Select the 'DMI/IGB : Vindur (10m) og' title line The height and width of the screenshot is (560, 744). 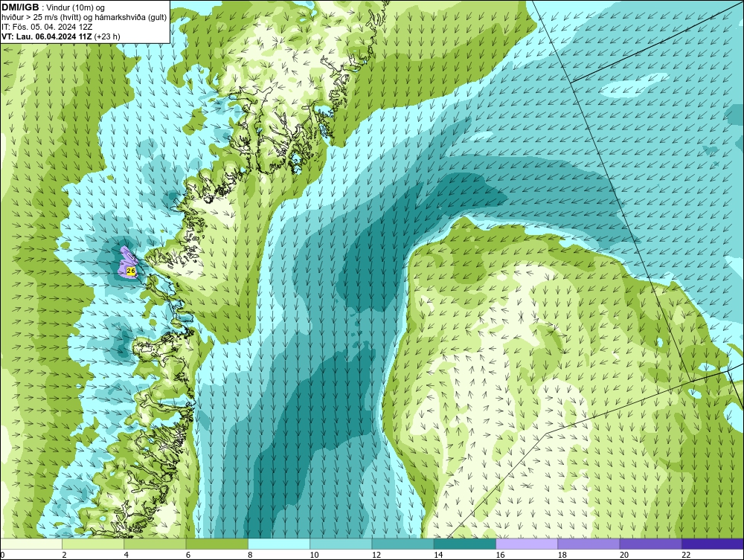54,7
